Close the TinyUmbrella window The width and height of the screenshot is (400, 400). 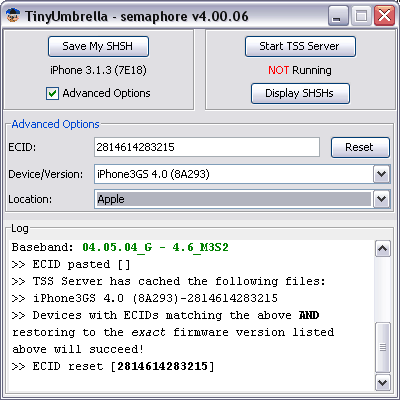coord(384,16)
